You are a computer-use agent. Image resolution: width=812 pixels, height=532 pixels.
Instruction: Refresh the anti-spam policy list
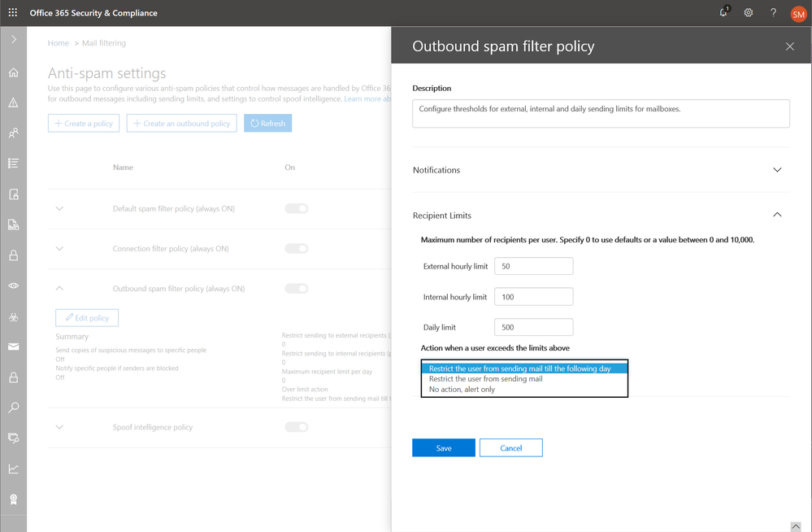267,124
